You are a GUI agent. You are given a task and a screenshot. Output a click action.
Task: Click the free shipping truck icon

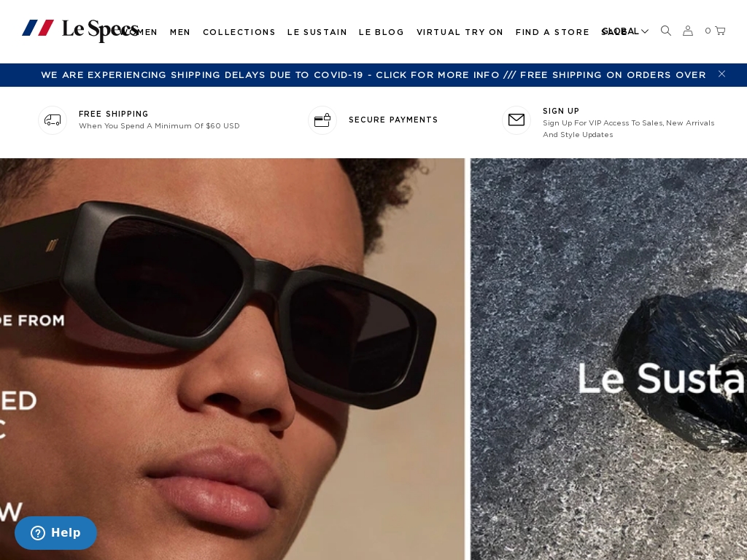click(53, 120)
